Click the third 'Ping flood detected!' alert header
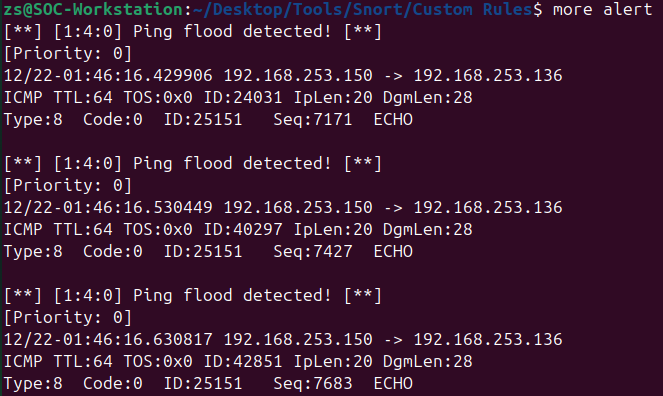The width and height of the screenshot is (663, 396). (193, 295)
